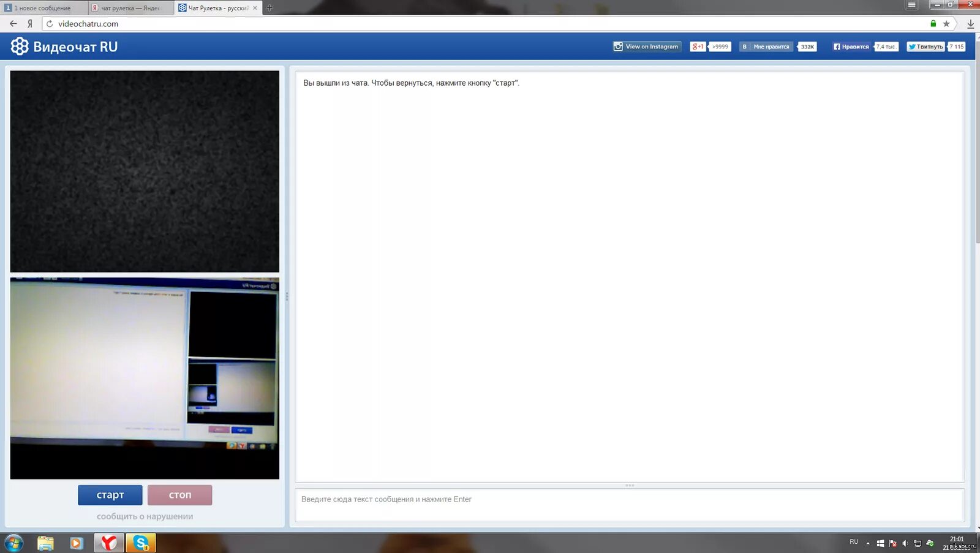Click the Action Center flag icon
Image resolution: width=980 pixels, height=553 pixels.
(x=892, y=543)
